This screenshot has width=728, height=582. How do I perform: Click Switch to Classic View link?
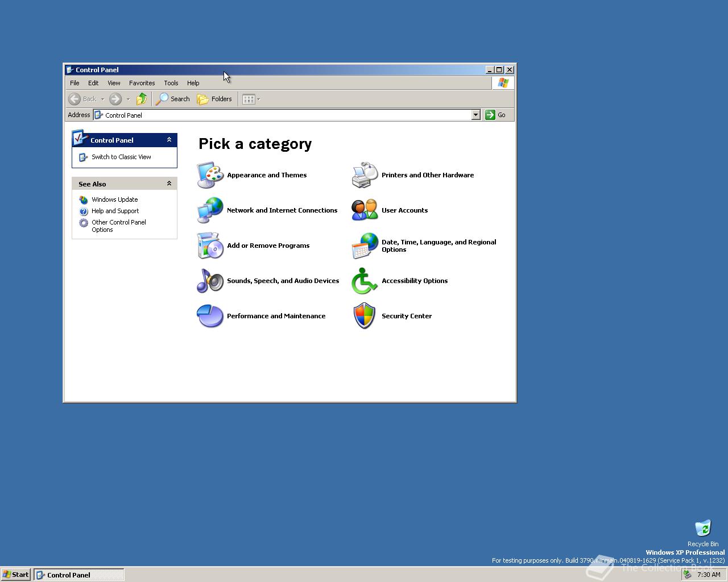(121, 157)
